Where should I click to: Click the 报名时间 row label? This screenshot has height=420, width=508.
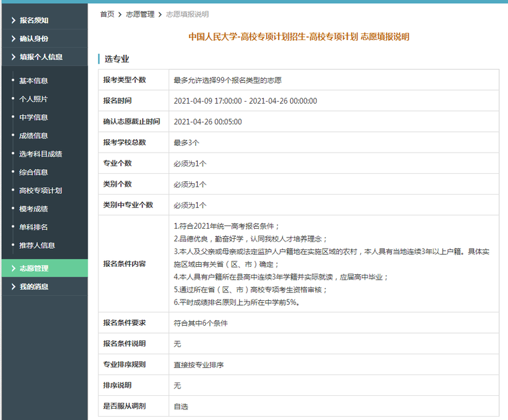pyautogui.click(x=117, y=100)
